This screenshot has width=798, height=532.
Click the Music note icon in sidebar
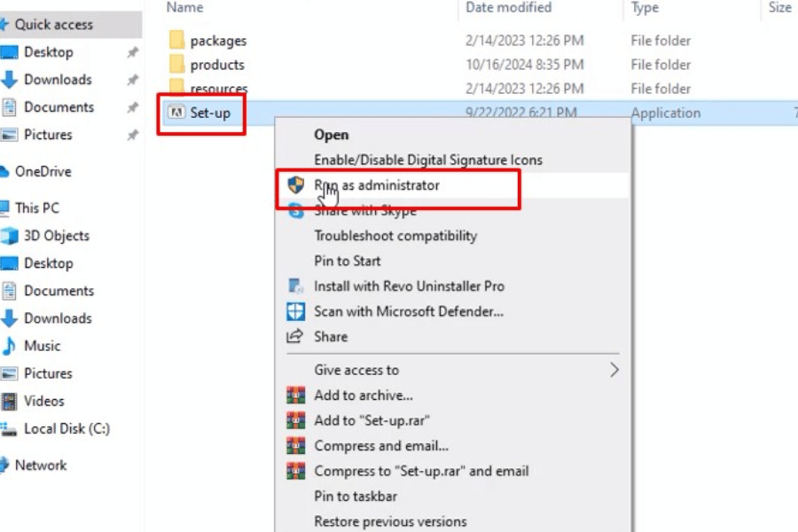(10, 346)
